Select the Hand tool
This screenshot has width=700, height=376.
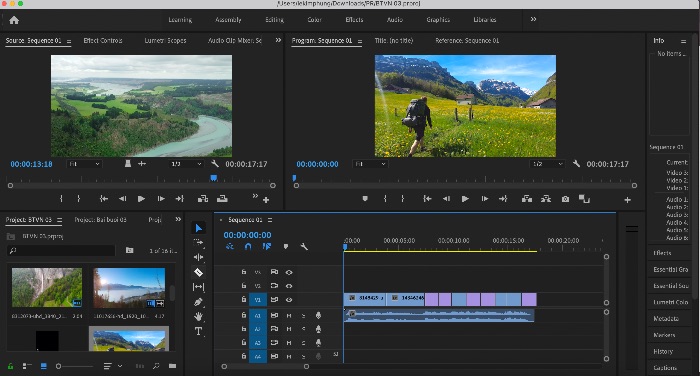[199, 317]
